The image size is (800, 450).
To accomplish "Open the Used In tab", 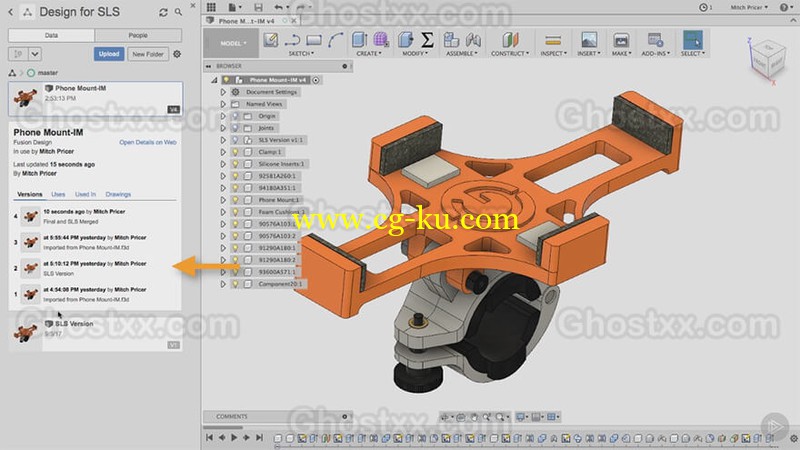I will click(x=85, y=194).
